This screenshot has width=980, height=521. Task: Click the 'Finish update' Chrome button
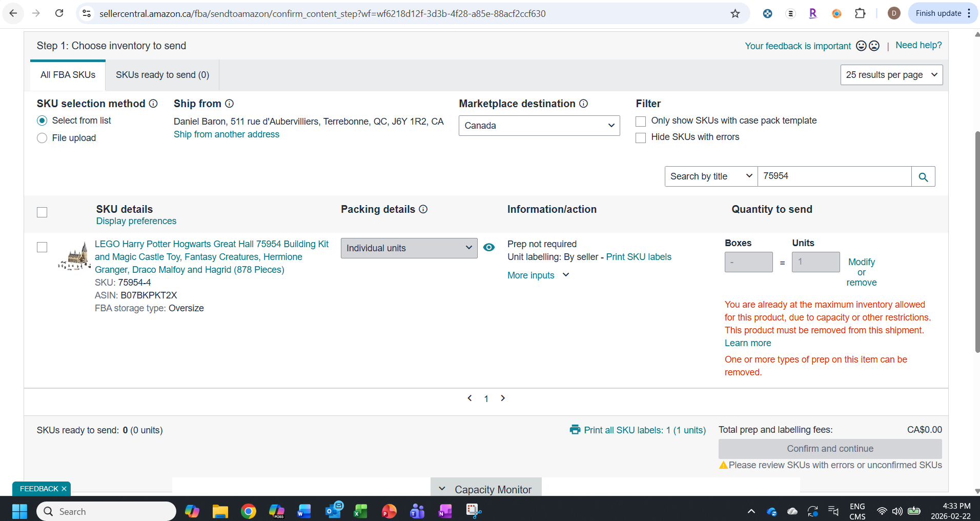click(938, 13)
